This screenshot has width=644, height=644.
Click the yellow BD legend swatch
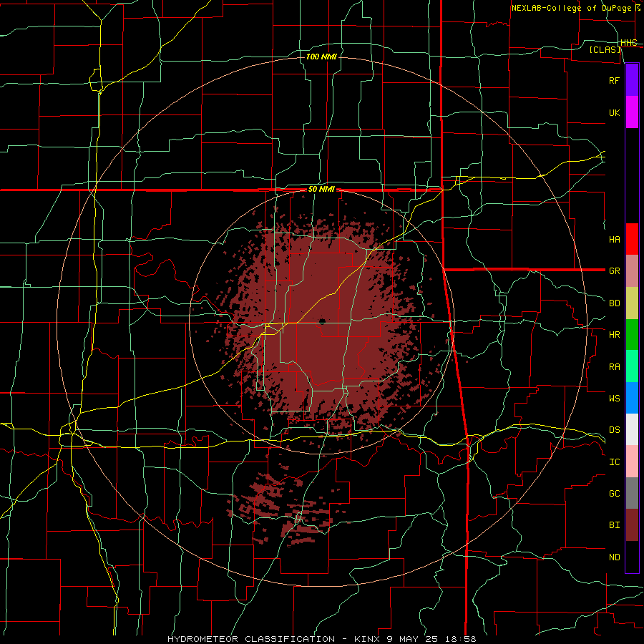click(x=632, y=303)
